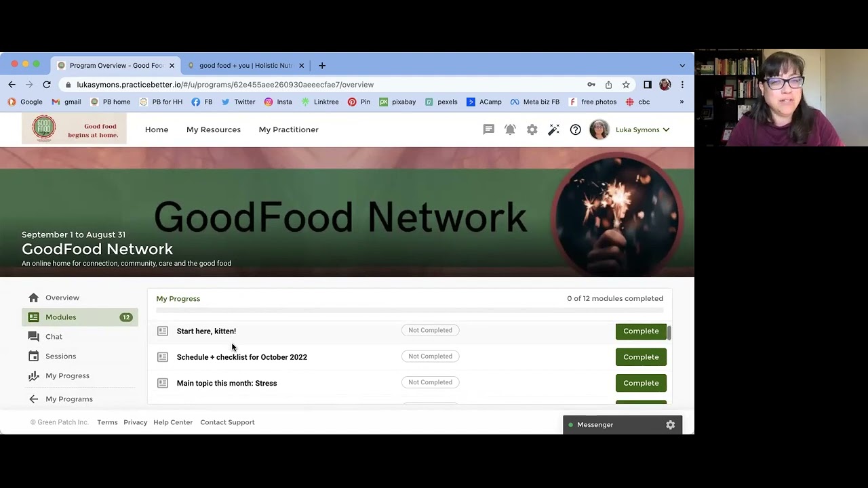Image resolution: width=868 pixels, height=488 pixels.
Task: Go to Home in the top navigation
Action: click(157, 129)
